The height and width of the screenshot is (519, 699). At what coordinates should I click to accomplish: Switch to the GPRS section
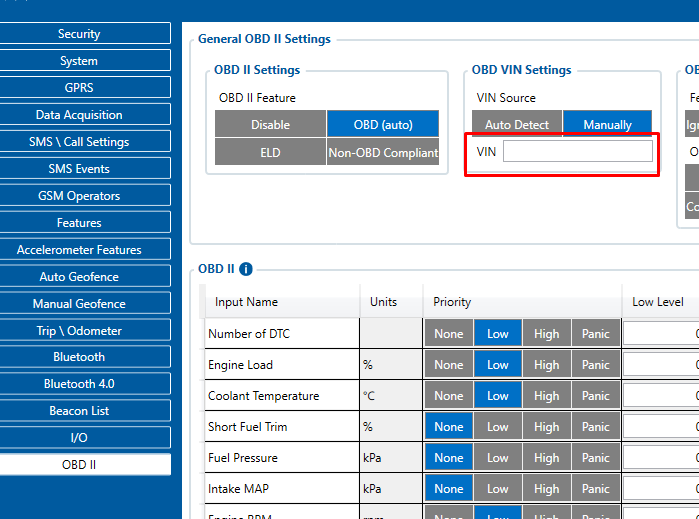79,88
